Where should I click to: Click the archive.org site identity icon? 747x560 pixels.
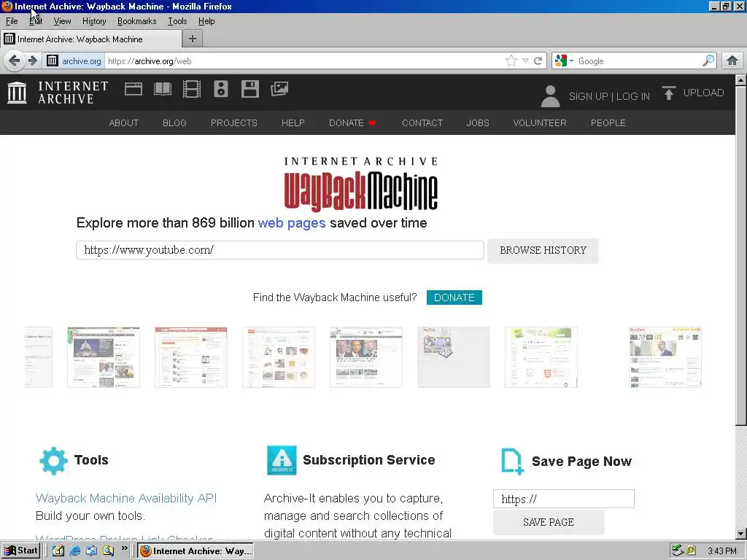[53, 61]
